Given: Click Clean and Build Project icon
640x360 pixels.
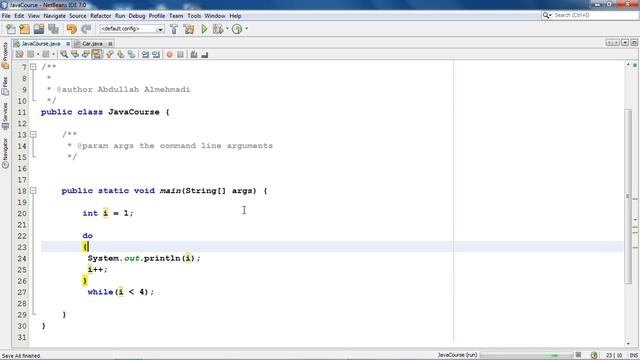Looking at the screenshot, I should pos(189,29).
